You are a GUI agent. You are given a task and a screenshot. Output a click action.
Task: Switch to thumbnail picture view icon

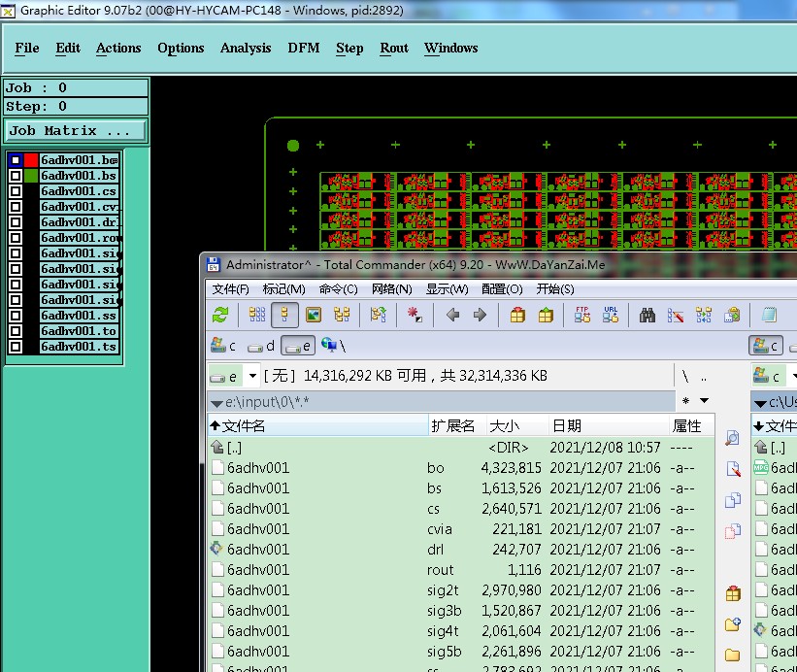[314, 316]
